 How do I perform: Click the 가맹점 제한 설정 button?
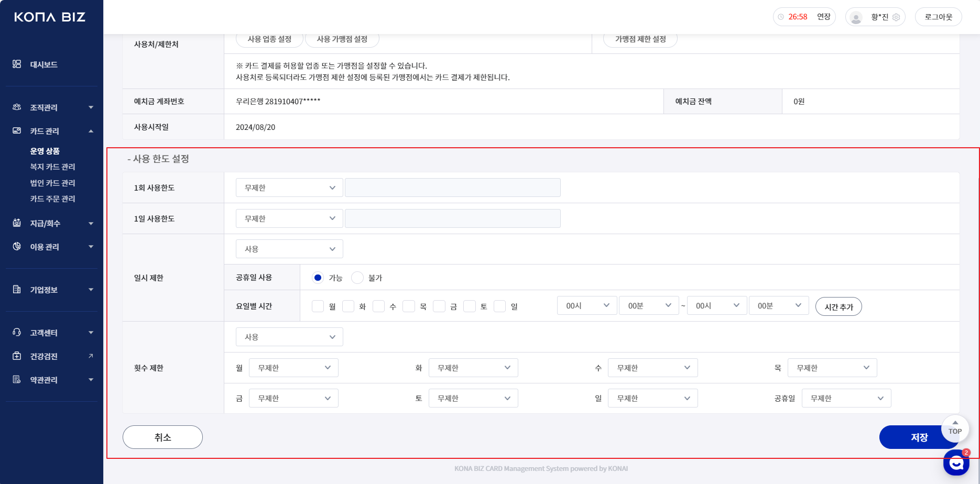(x=640, y=39)
